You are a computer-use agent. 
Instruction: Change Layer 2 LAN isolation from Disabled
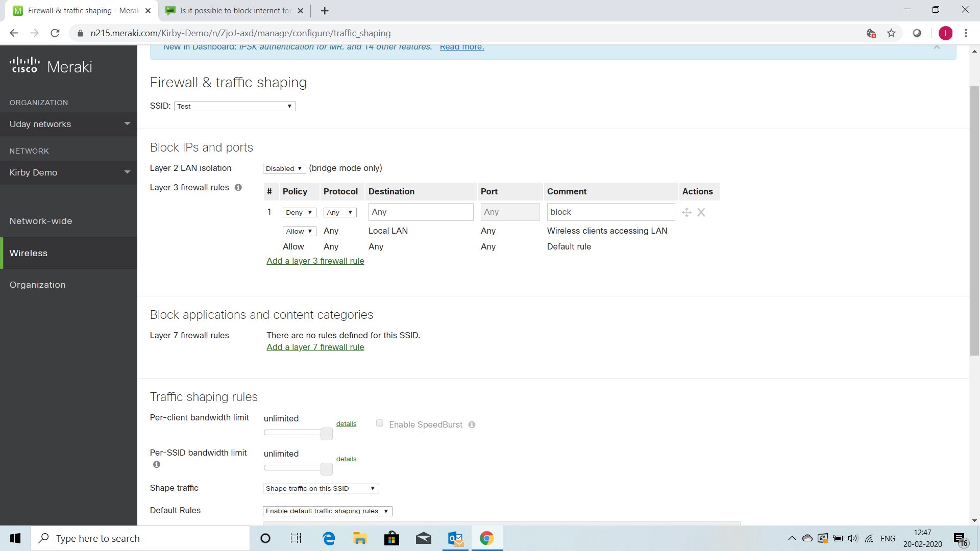284,168
